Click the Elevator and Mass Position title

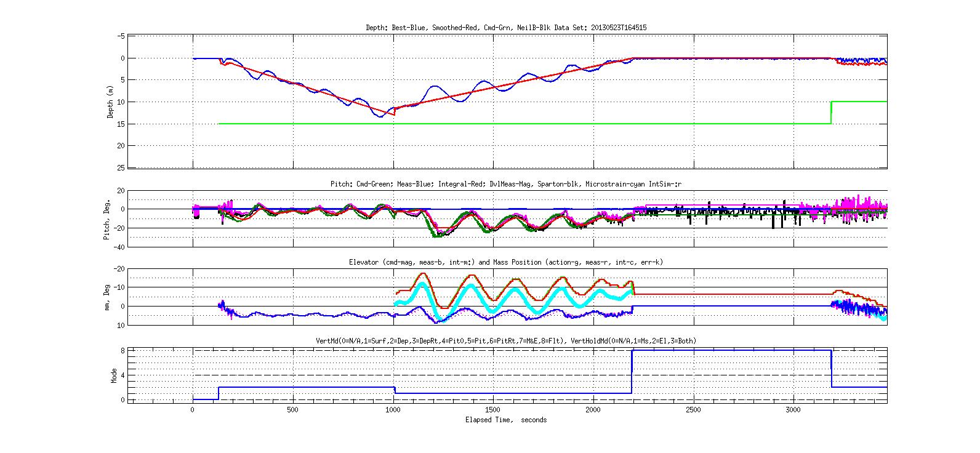[506, 262]
